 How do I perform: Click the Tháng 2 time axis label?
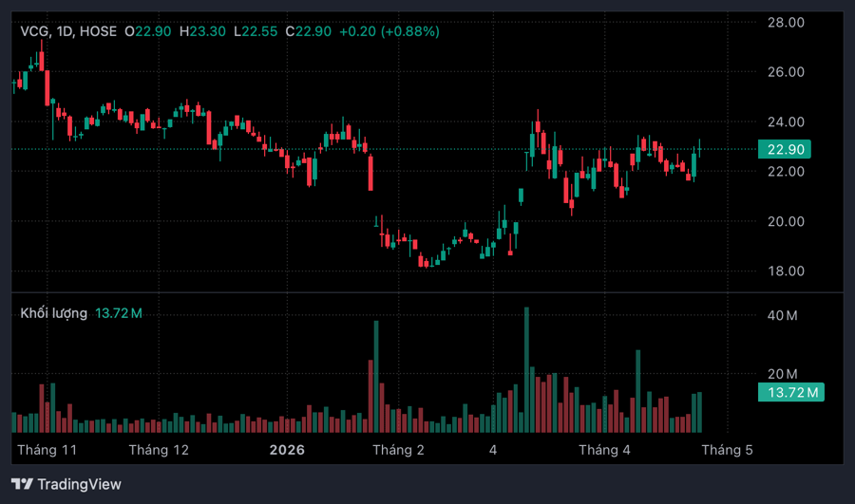[398, 450]
